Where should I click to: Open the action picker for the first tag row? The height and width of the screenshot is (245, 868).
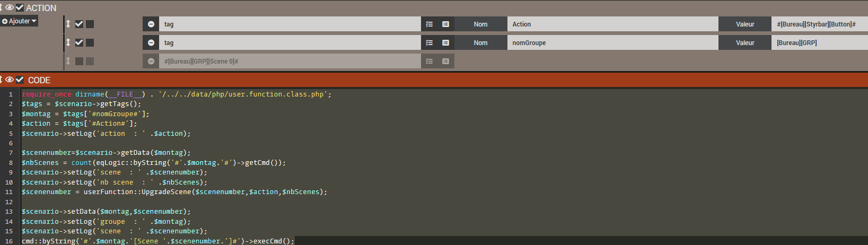click(x=429, y=24)
